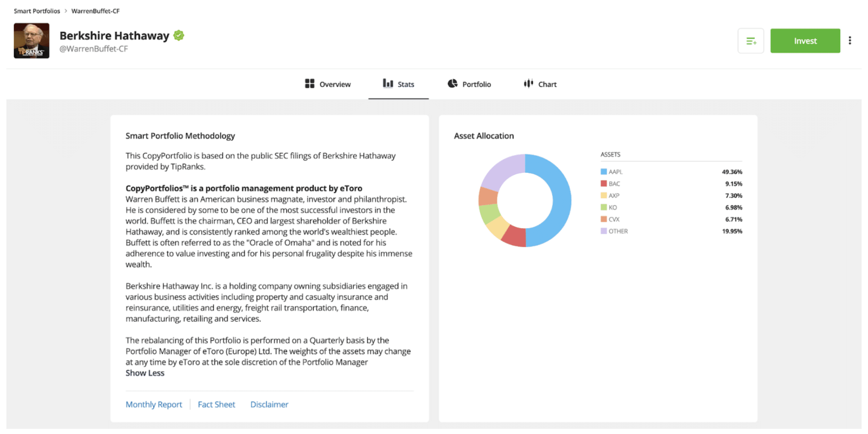Open the Fact Sheet link
Image resolution: width=868 pixels, height=434 pixels.
[216, 404]
